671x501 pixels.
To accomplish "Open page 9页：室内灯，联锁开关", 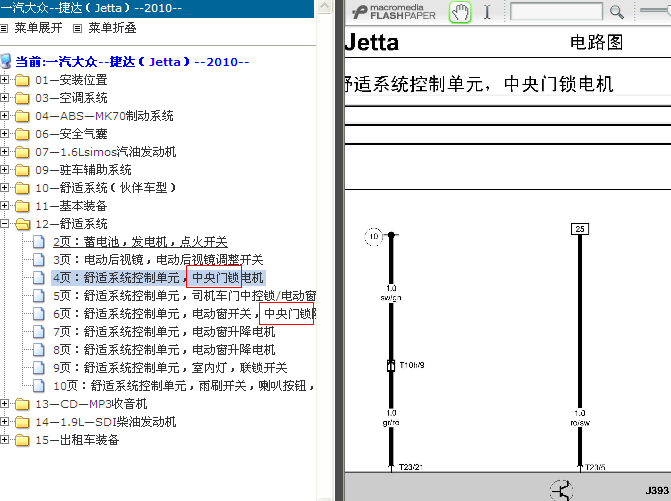I will pyautogui.click(x=170, y=368).
